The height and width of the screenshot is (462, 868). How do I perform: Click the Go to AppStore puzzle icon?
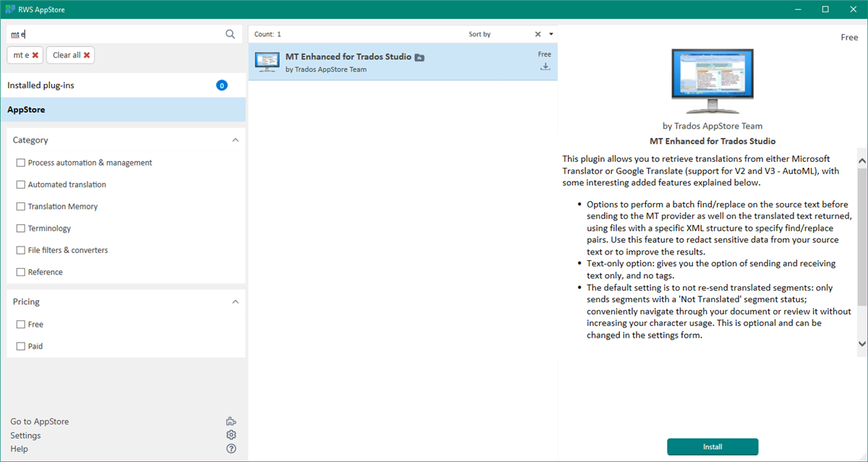click(231, 422)
